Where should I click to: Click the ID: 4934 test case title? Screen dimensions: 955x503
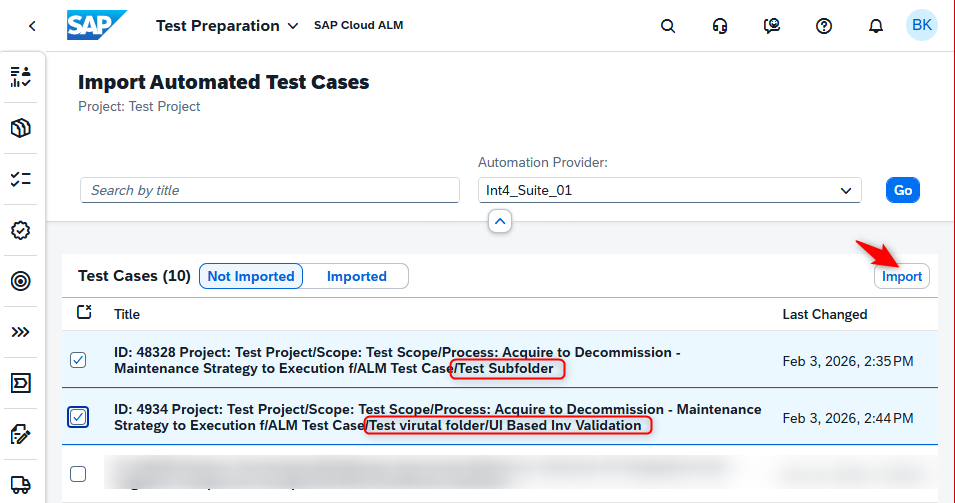437,417
